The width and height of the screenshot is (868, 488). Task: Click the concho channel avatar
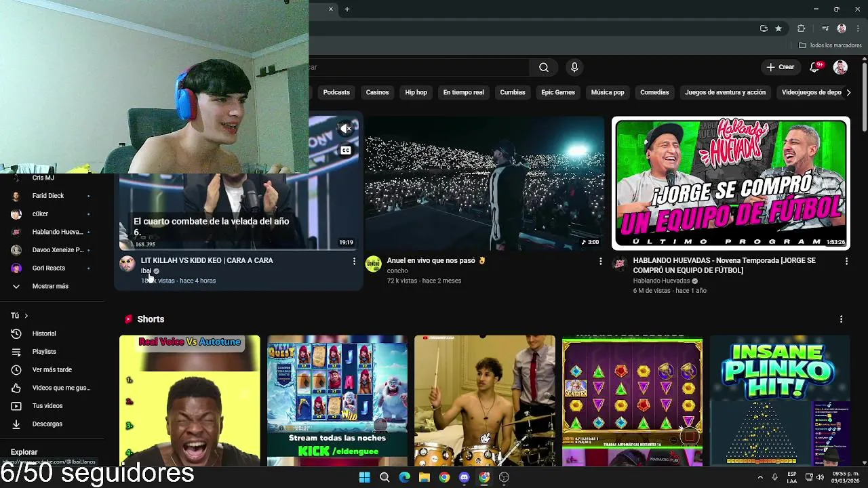pos(374,264)
